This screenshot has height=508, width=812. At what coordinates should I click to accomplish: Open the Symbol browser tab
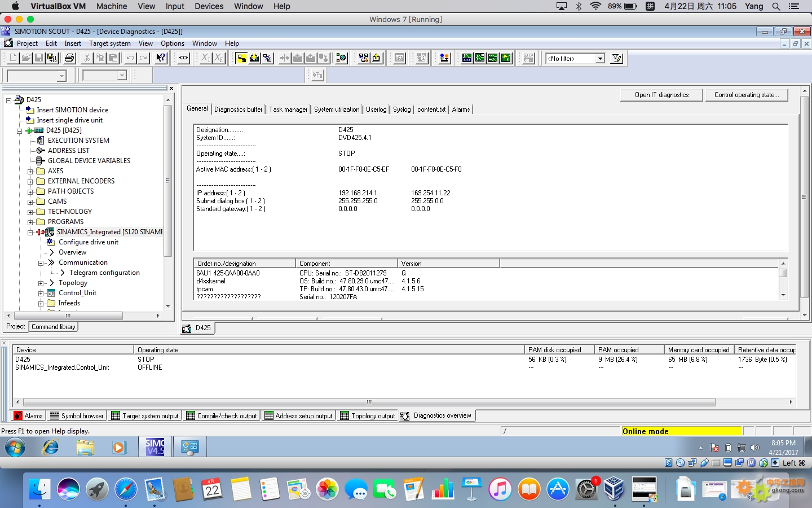77,416
